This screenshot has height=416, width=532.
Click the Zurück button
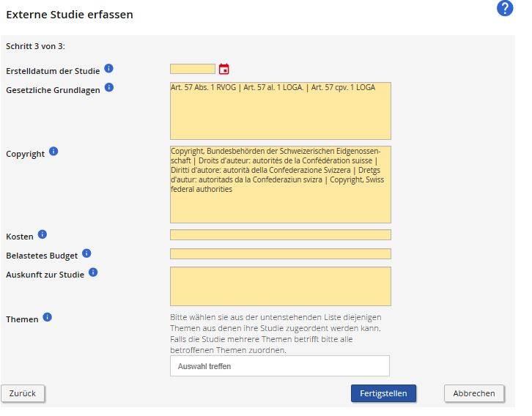23,393
